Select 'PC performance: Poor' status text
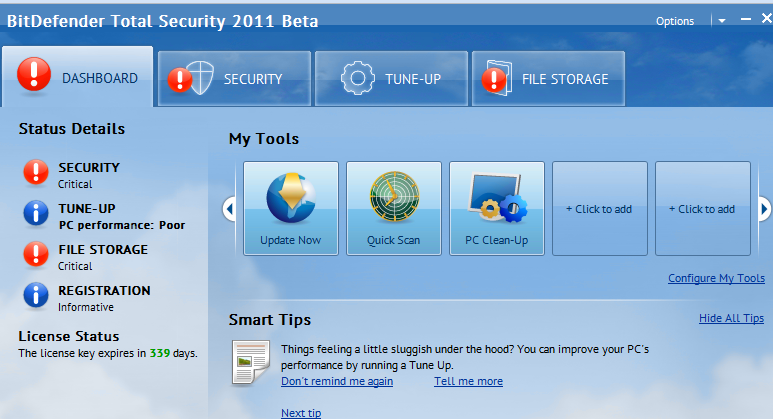 pos(122,225)
